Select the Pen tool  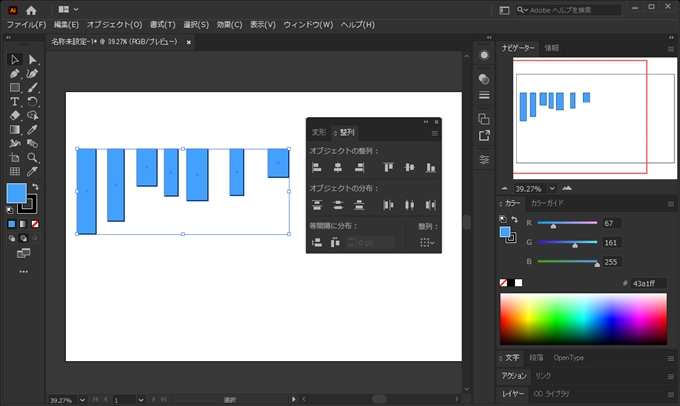tap(15, 74)
